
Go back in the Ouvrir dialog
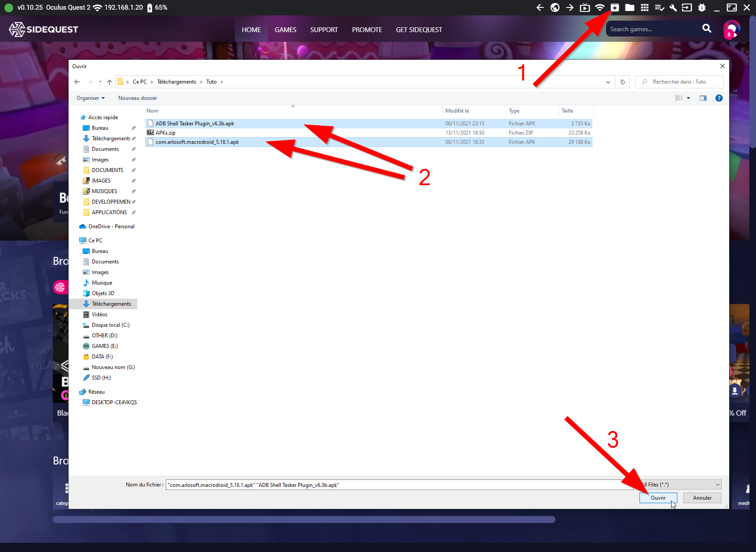77,82
